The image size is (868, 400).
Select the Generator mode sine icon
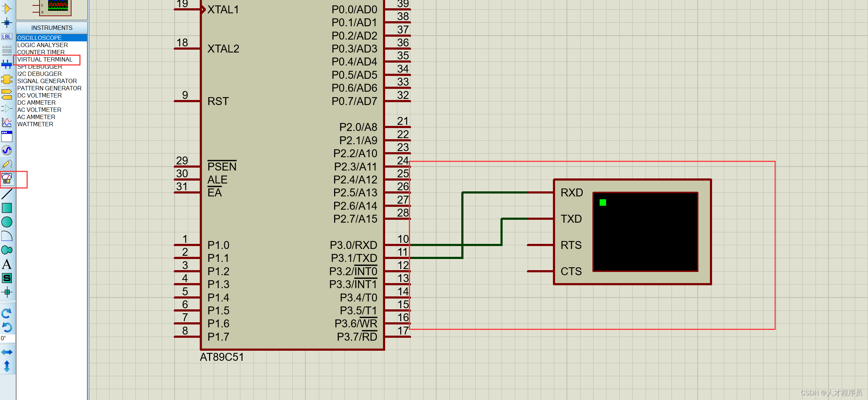pos(7,150)
